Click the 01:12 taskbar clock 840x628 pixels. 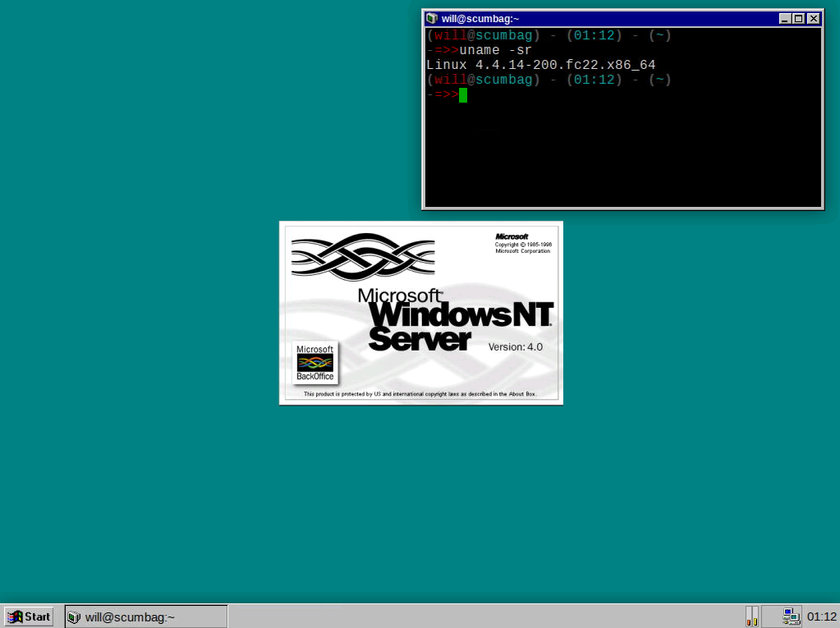(821, 617)
